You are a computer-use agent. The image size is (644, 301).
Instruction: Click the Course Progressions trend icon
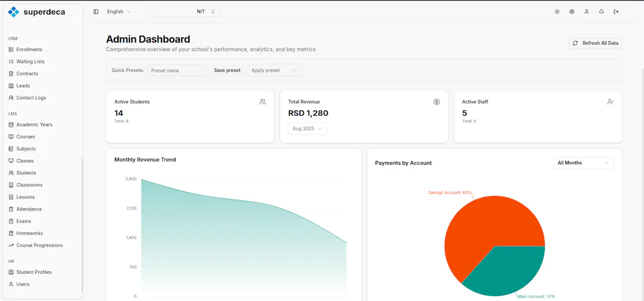click(x=11, y=245)
